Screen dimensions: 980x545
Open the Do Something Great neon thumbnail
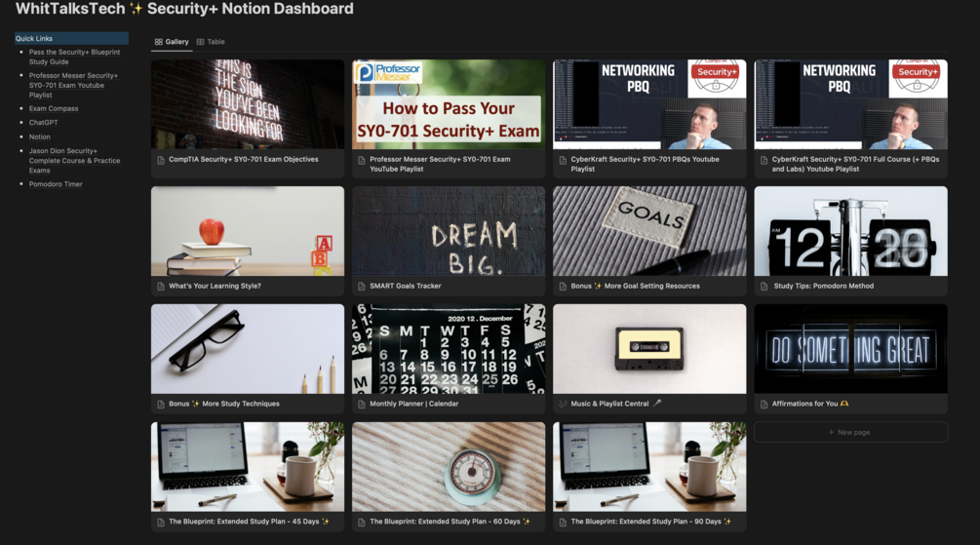850,349
